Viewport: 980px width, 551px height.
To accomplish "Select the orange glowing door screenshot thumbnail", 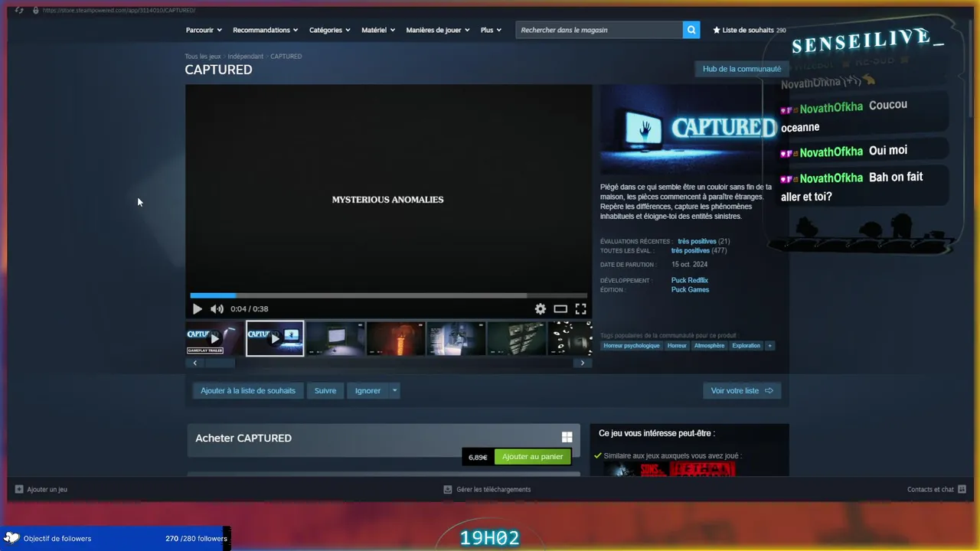I will point(396,338).
